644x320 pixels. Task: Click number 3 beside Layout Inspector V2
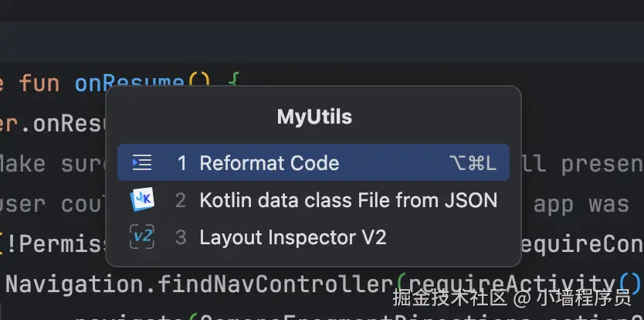pos(181,237)
